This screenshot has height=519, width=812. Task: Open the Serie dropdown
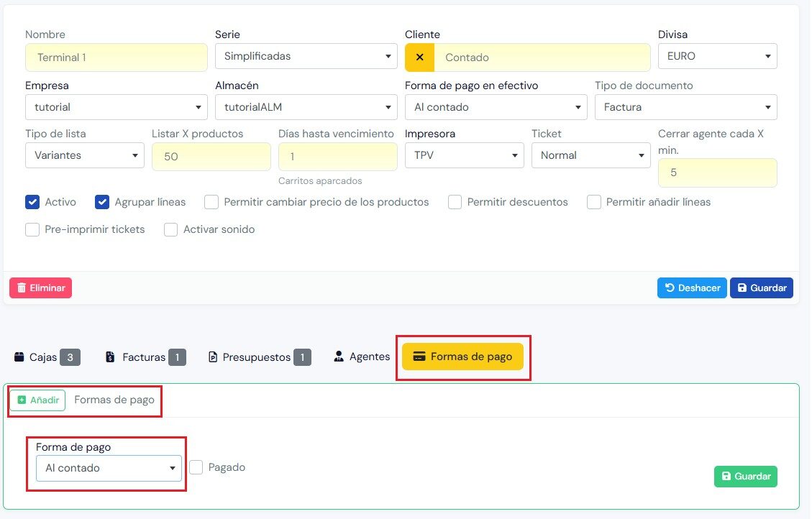[306, 56]
